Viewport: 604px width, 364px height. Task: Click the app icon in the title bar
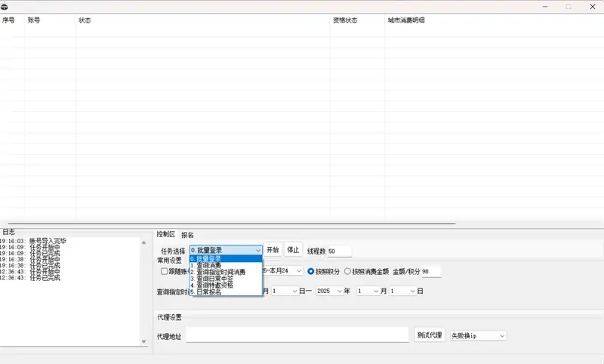(5, 6)
